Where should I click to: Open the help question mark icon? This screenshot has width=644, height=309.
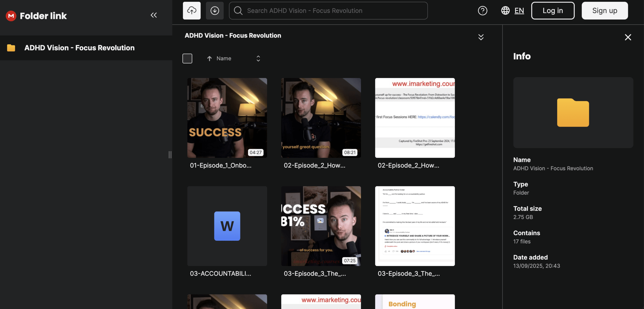tap(482, 11)
